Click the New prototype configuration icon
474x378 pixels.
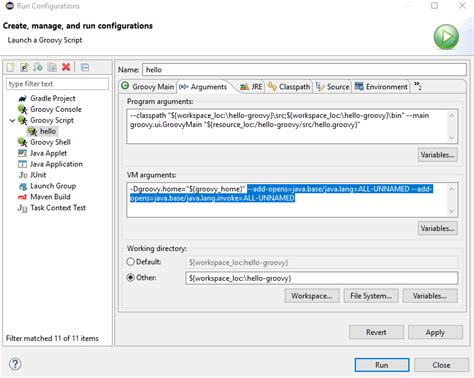tap(24, 67)
